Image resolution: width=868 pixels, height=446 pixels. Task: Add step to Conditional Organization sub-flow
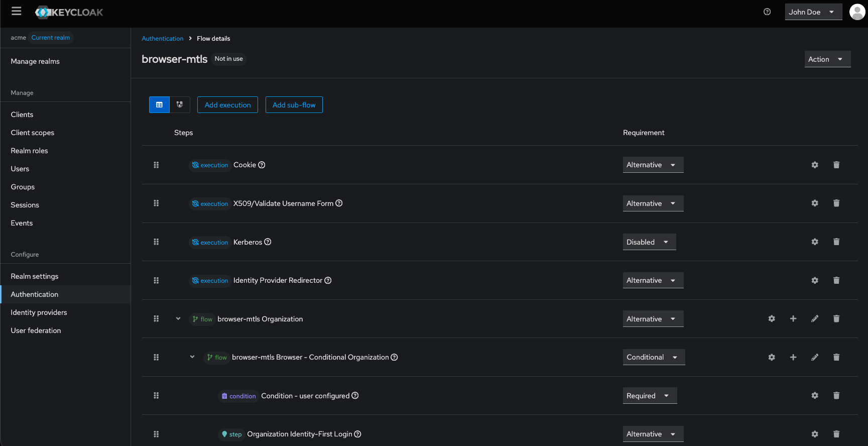tap(793, 357)
